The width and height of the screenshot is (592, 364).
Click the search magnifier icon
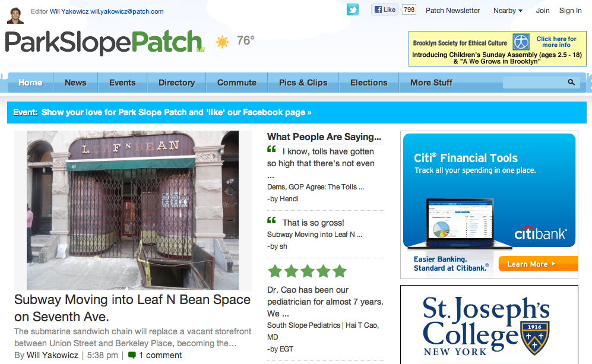click(x=571, y=83)
